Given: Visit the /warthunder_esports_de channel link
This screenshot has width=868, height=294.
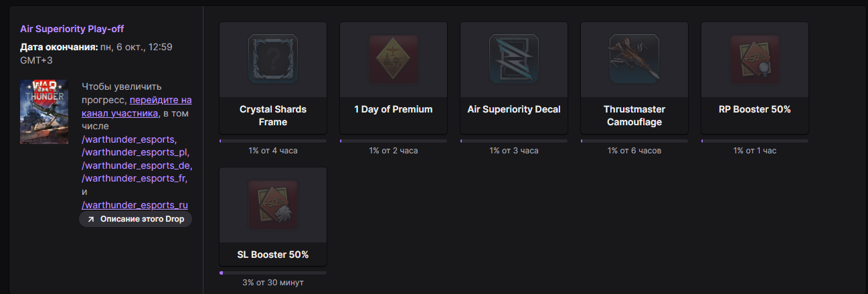Looking at the screenshot, I should pos(137,165).
